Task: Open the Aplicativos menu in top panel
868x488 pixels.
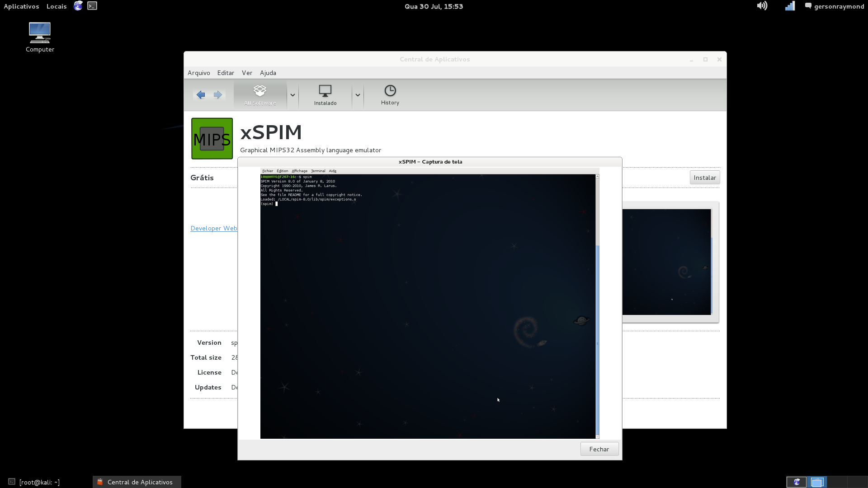Action: pos(21,6)
